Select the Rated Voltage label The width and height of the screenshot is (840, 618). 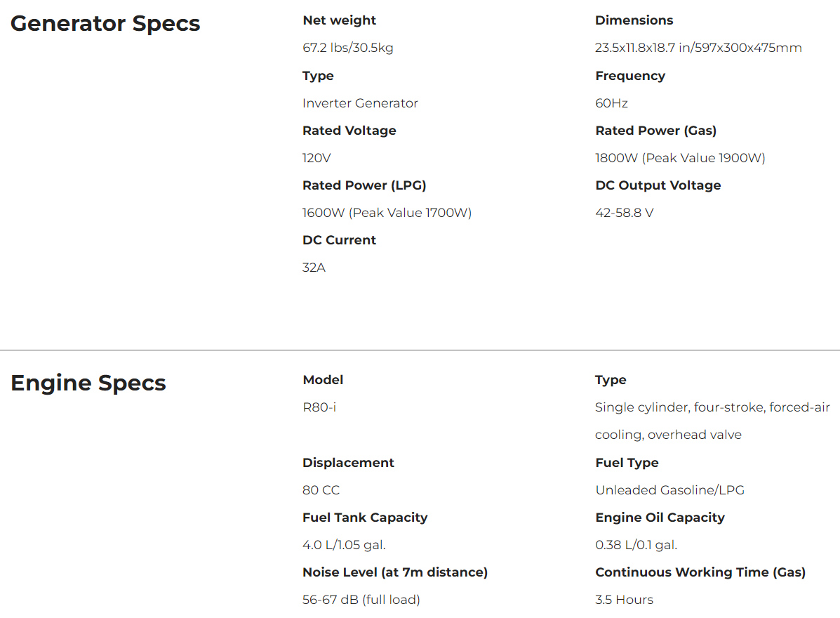click(349, 131)
